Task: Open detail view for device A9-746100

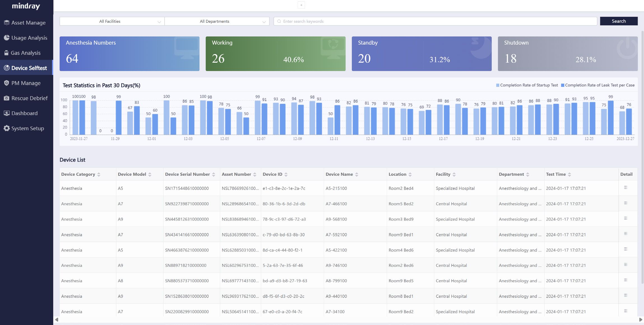Action: coord(626,265)
